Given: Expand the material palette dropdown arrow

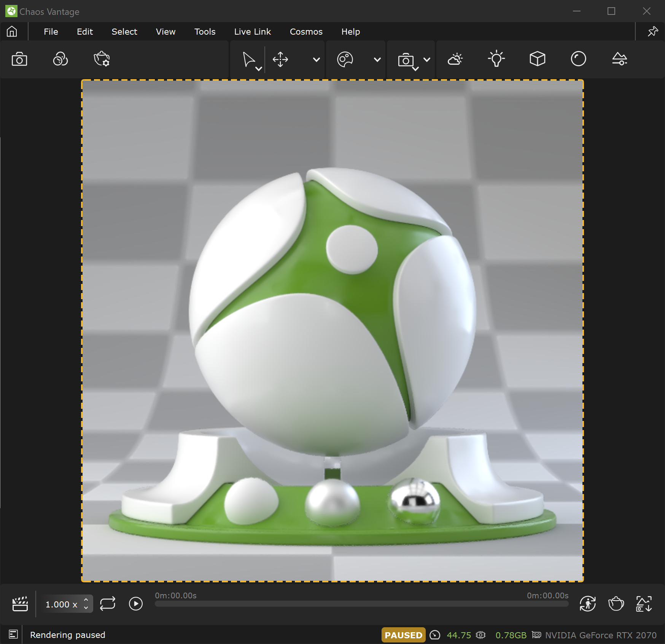Looking at the screenshot, I should click(377, 60).
